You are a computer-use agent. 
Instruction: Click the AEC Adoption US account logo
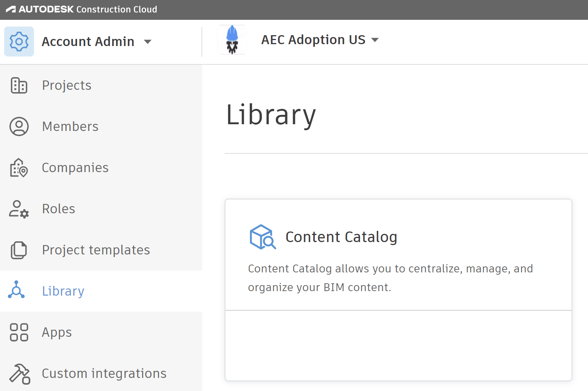pos(232,40)
